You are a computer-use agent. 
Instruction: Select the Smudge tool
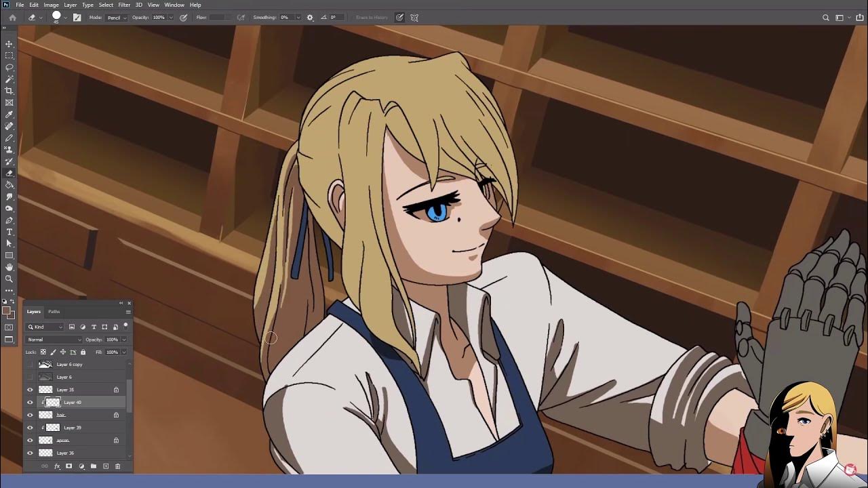click(9, 197)
